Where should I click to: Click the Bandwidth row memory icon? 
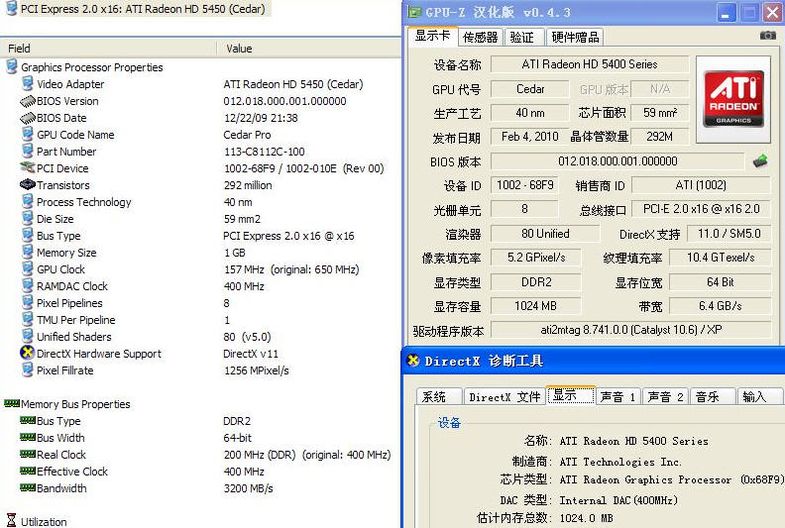pyautogui.click(x=28, y=487)
